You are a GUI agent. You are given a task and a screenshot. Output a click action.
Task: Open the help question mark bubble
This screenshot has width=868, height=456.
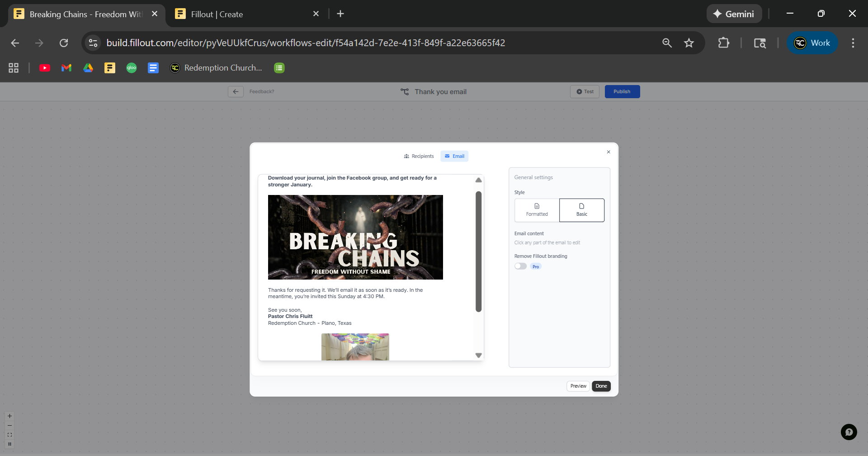pyautogui.click(x=849, y=432)
